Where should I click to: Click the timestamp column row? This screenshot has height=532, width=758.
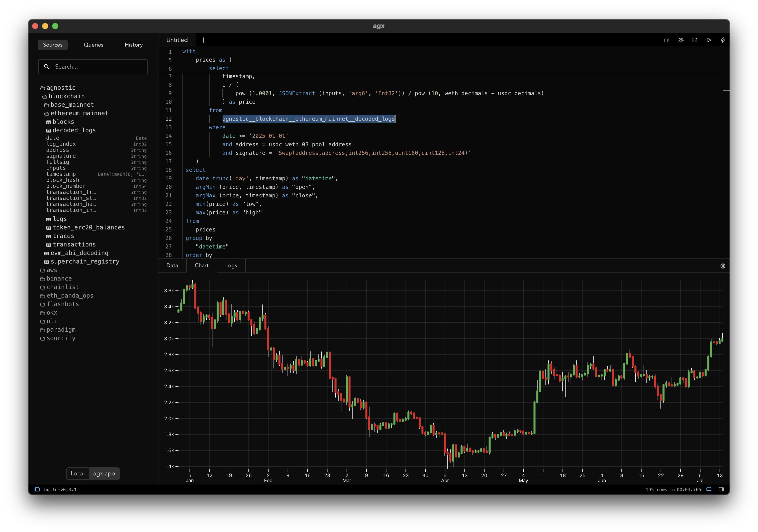coord(97,174)
